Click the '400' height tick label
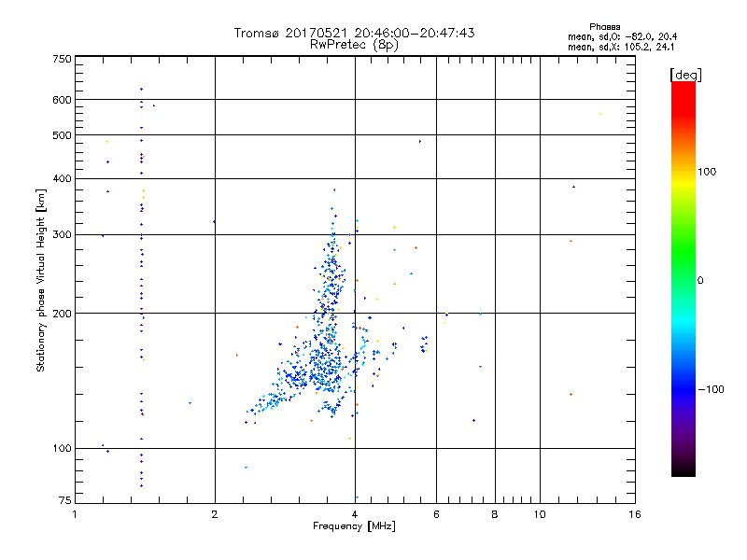Viewport: 747px width, 560px height. [62, 178]
